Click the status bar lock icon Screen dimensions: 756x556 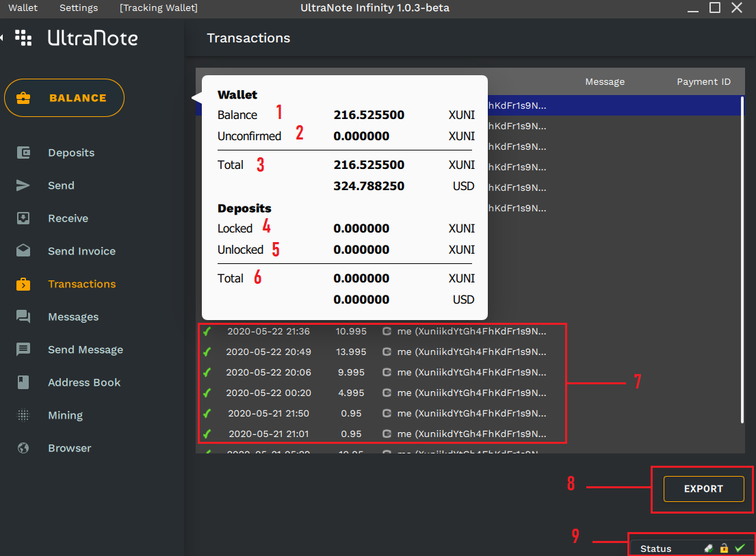[x=724, y=548]
